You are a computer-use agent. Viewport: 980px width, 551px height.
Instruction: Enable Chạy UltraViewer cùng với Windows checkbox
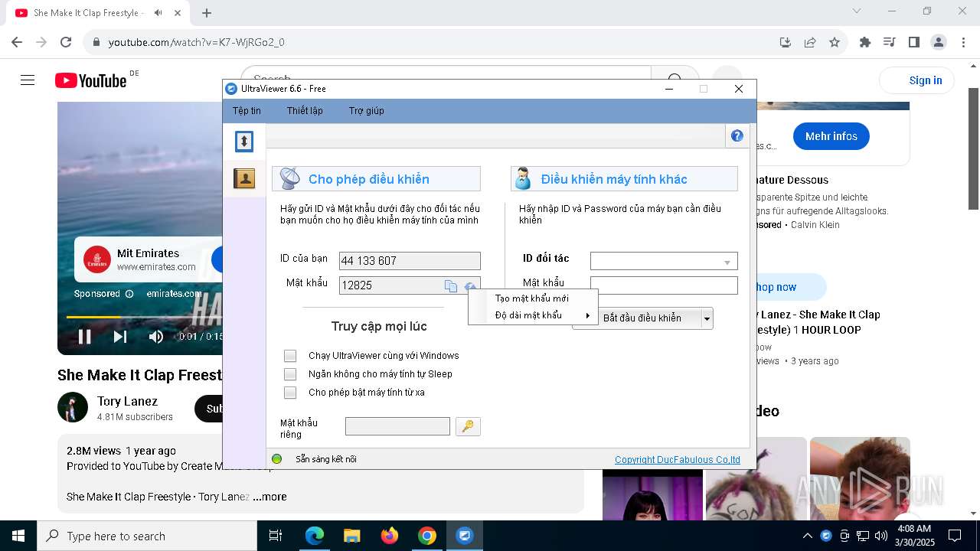pyautogui.click(x=290, y=356)
